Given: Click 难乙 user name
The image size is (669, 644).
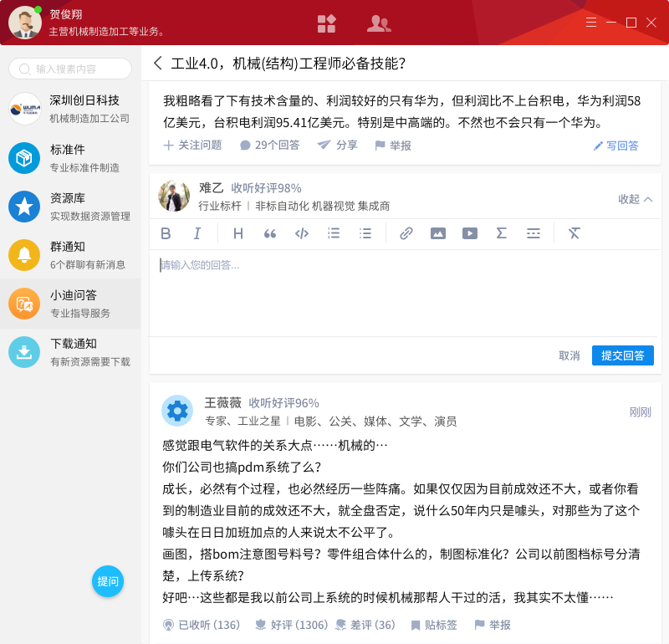Looking at the screenshot, I should click(x=211, y=188).
